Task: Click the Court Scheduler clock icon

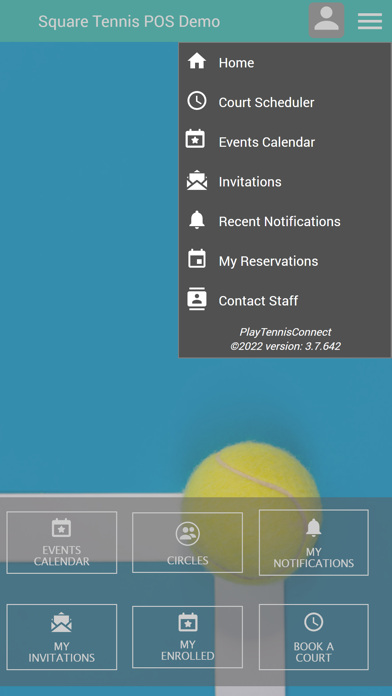Action: click(x=197, y=101)
